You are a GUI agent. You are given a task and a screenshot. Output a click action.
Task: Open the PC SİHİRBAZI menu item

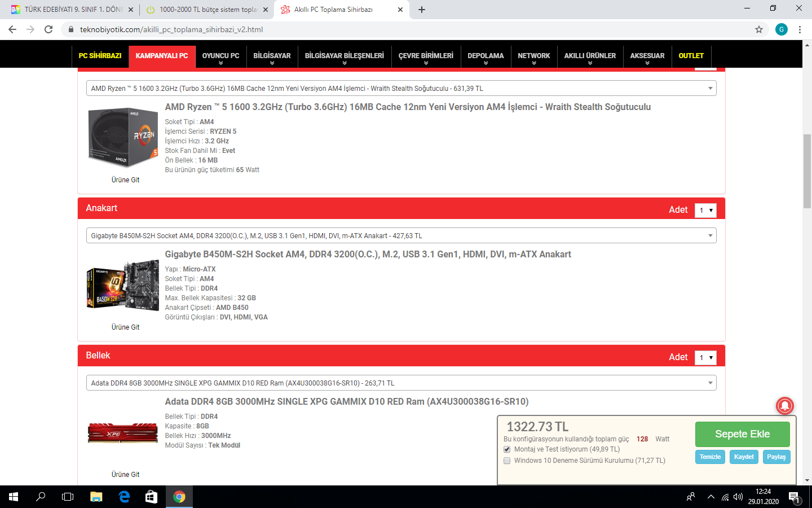100,56
